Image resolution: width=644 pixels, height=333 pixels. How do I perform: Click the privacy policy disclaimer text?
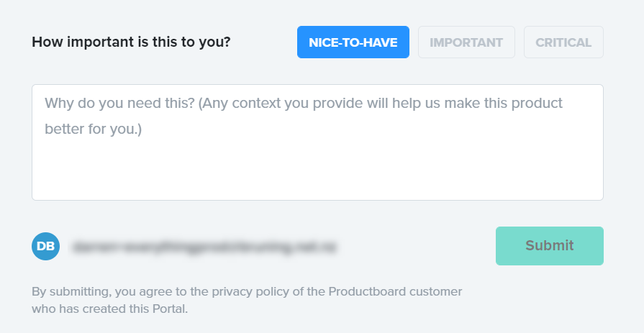pos(247,300)
